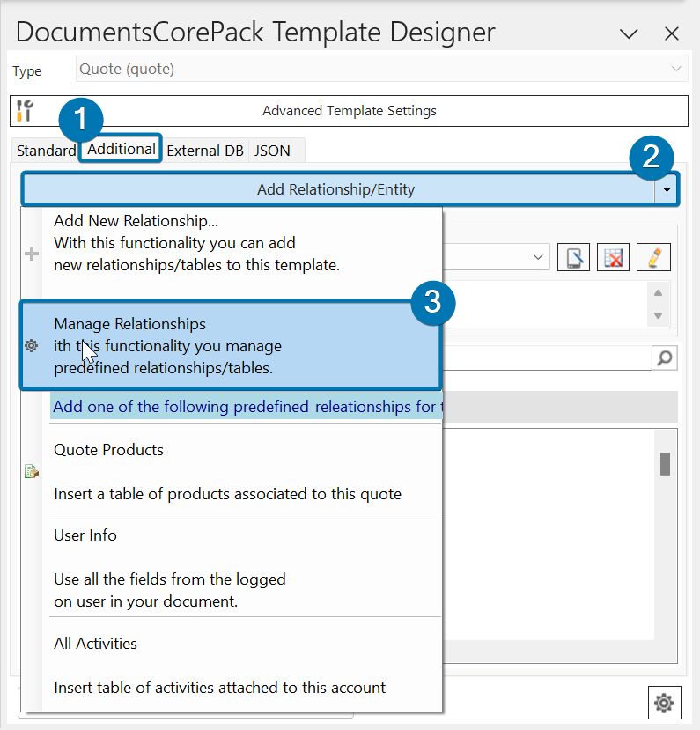Select Quote Products from the menu
700x730 pixels.
click(108, 450)
